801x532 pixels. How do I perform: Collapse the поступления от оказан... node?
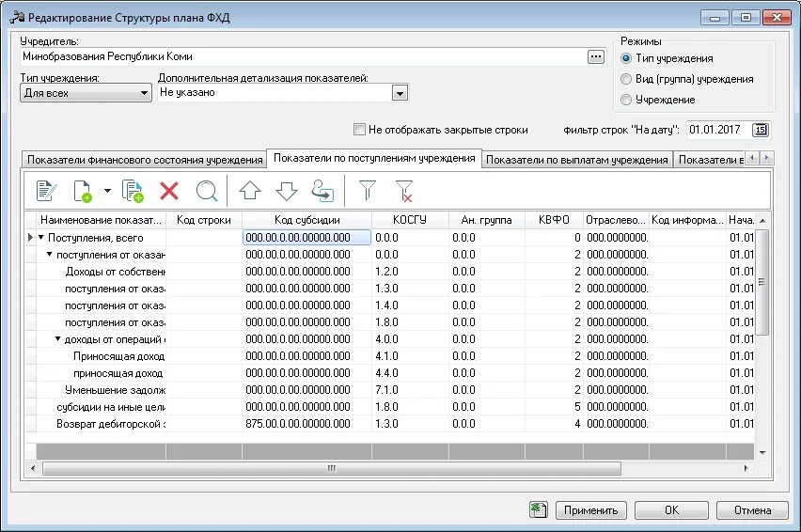(50, 254)
